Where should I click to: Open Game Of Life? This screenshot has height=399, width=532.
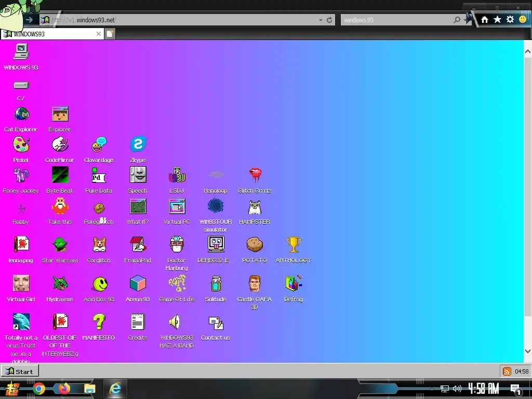click(177, 283)
